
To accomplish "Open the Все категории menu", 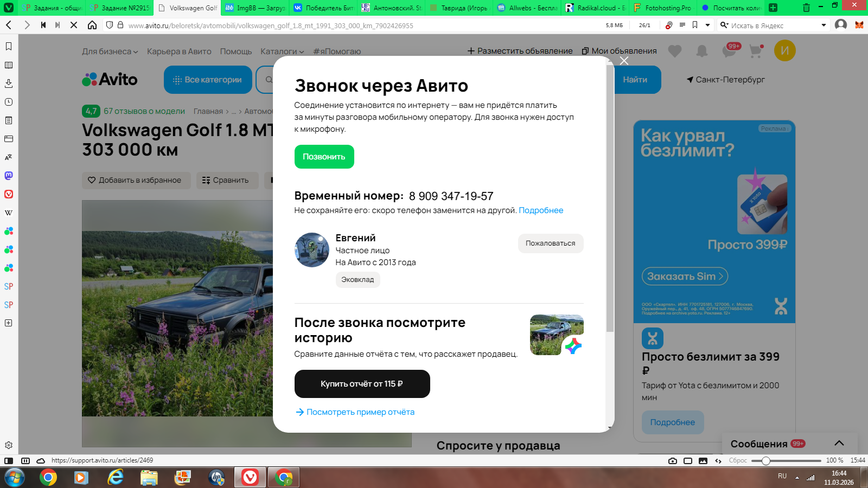I will click(208, 80).
